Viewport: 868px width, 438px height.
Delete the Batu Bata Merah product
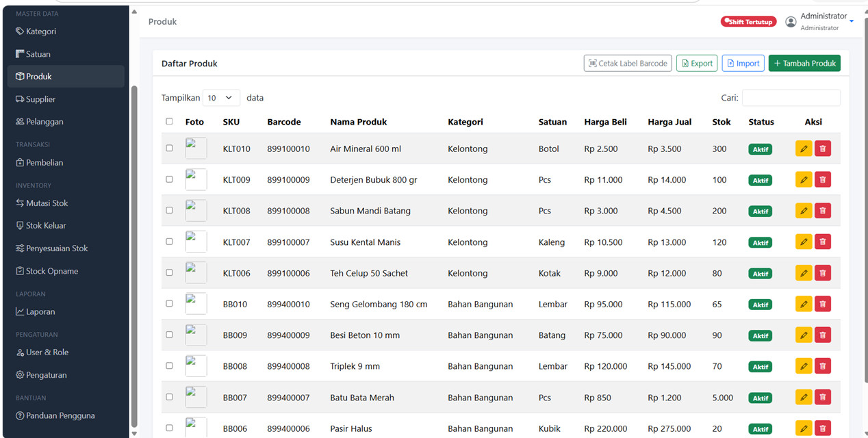click(823, 397)
